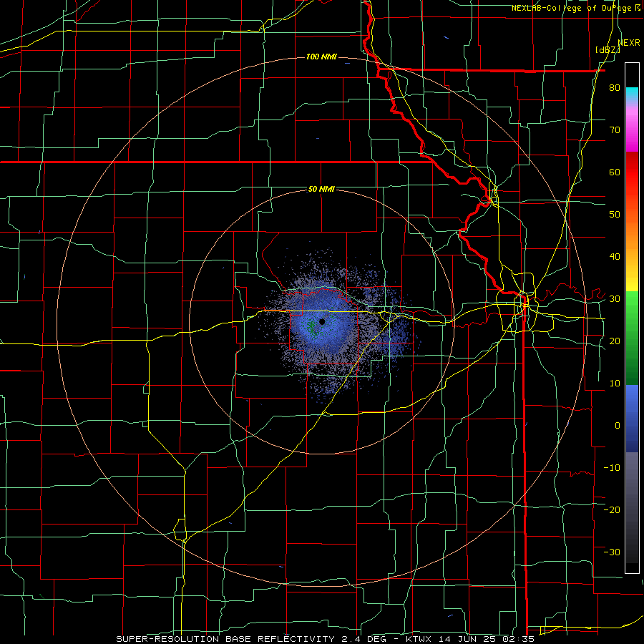
Task: Click the -10 value on color scale
Action: click(612, 468)
